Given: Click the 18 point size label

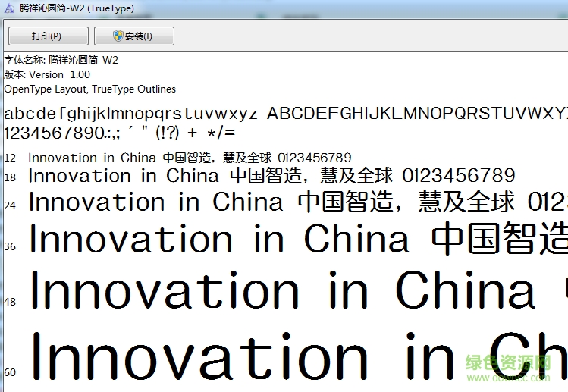Looking at the screenshot, I should [x=10, y=177].
